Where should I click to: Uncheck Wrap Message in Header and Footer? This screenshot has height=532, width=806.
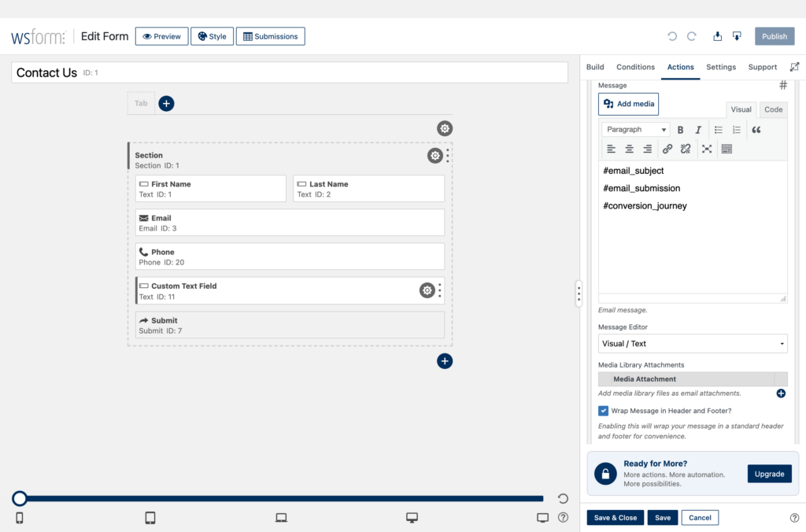[603, 411]
